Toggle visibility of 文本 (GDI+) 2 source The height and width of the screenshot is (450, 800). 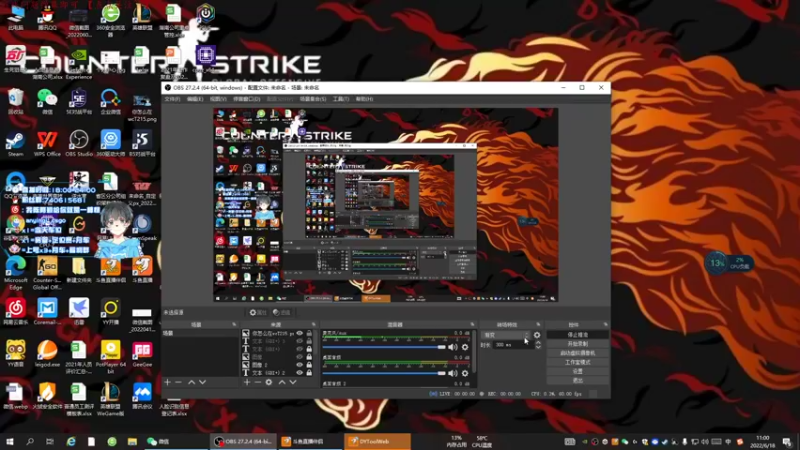pyautogui.click(x=299, y=373)
